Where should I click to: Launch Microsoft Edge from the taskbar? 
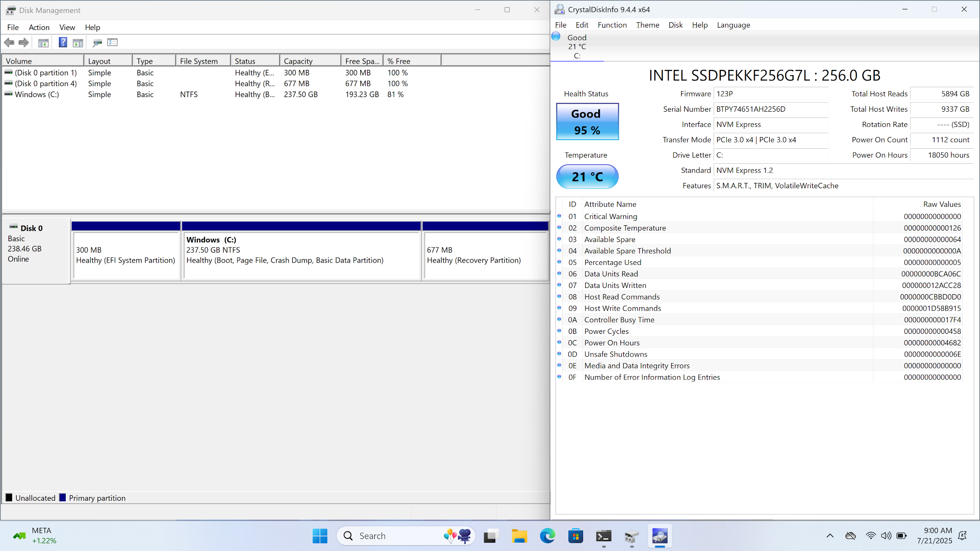click(547, 536)
